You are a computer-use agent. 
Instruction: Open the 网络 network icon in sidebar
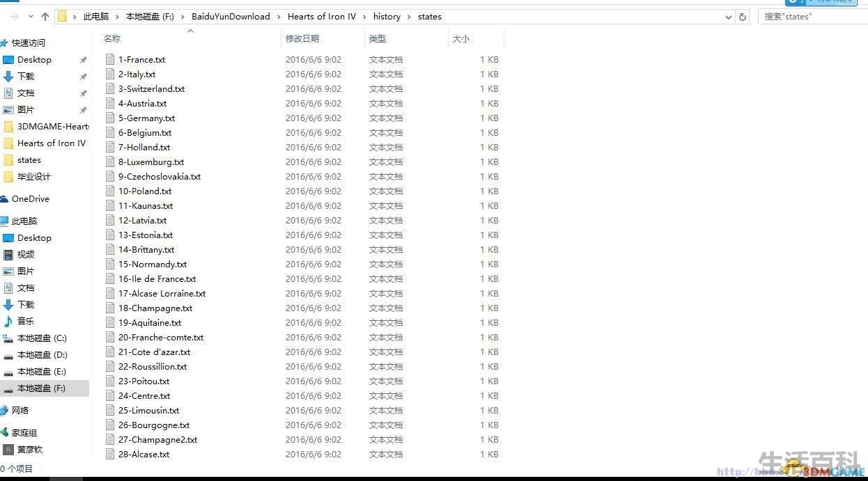click(4, 411)
